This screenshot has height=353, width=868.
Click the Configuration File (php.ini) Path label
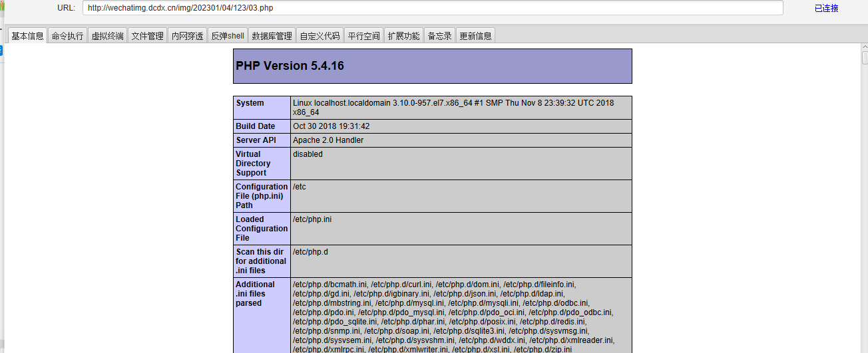262,196
